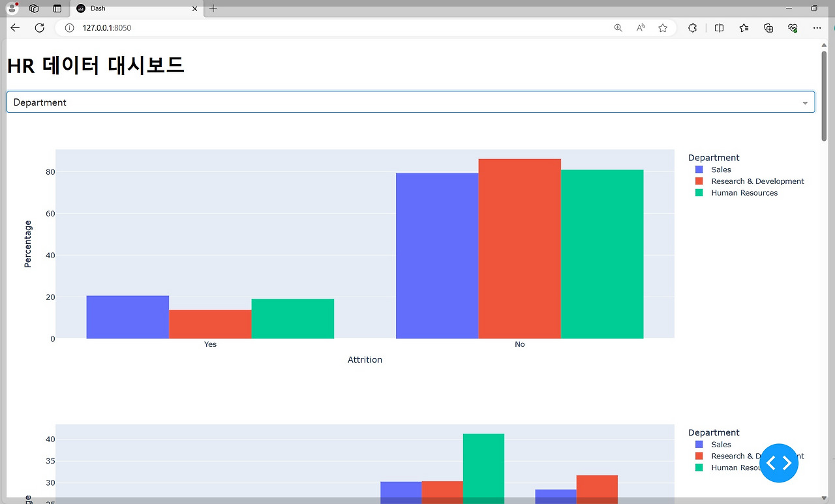
Task: Select the red Research & Development bar under No
Action: 519,249
